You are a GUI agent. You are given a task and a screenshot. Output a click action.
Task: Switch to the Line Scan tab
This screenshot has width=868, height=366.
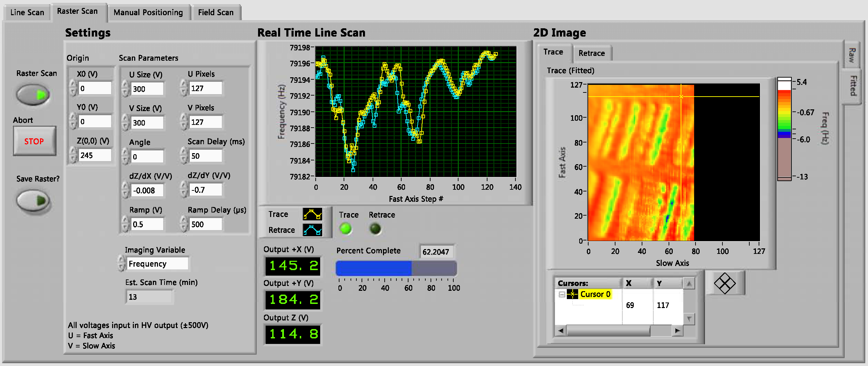pos(27,13)
